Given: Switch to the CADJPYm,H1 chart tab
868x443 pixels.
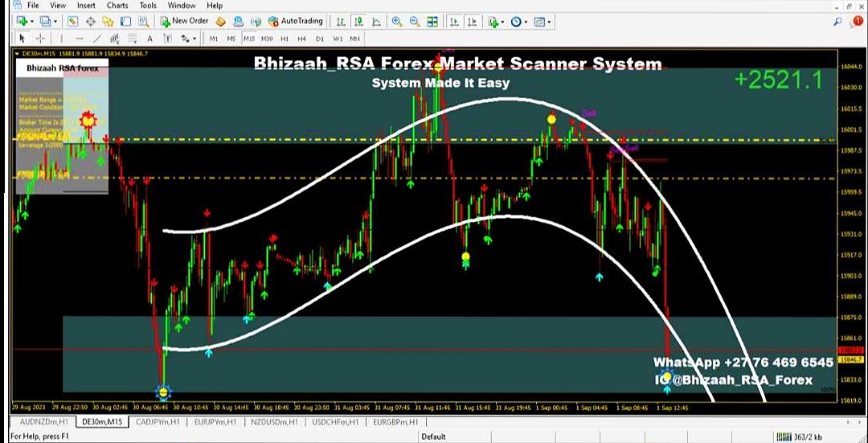Looking at the screenshot, I should pos(158,422).
